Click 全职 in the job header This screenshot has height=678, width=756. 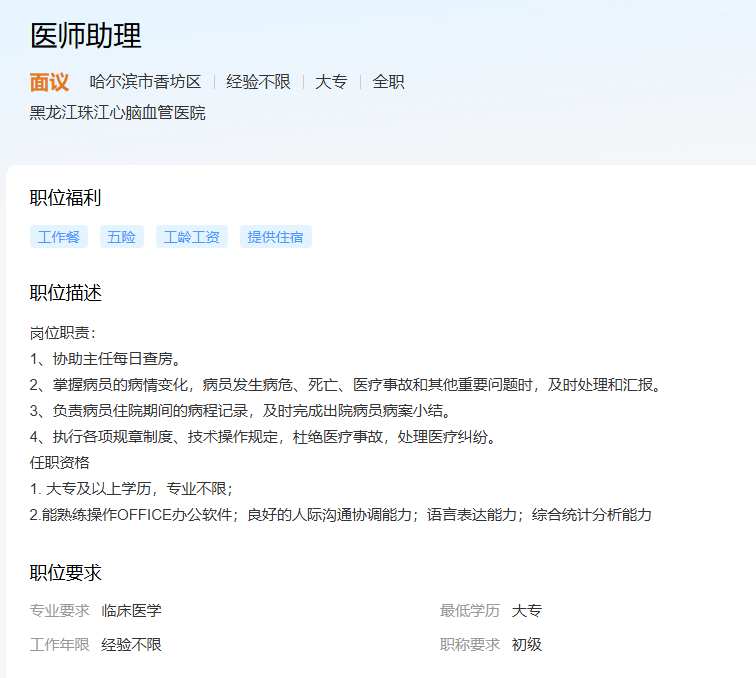coord(388,82)
